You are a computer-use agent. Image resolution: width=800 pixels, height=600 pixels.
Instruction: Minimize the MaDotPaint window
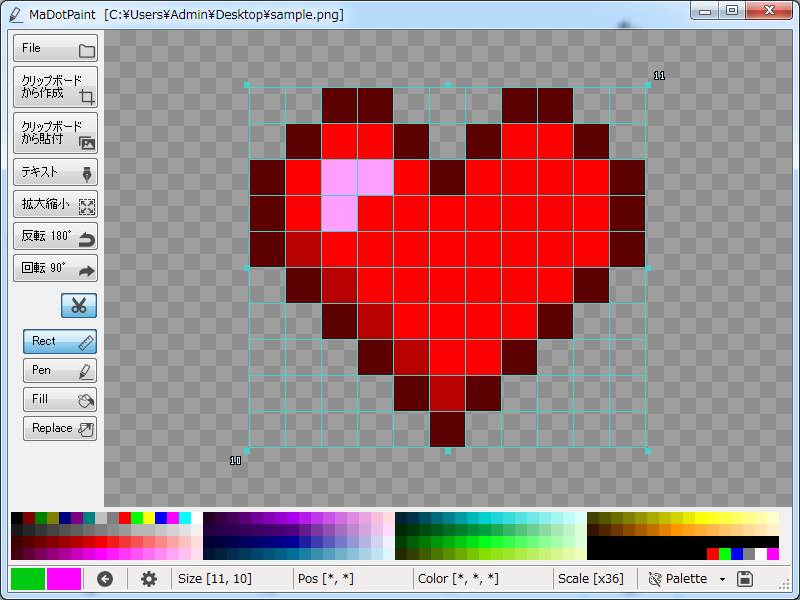(705, 11)
